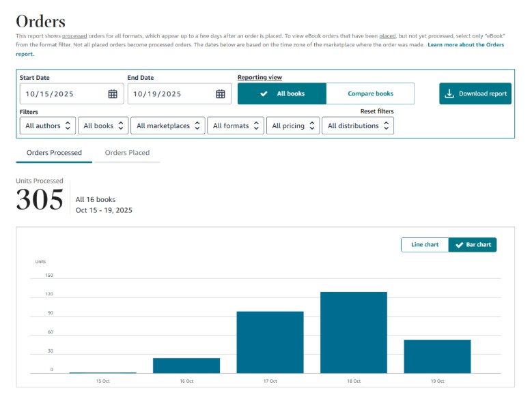Viewport: 532px width, 397px height.
Task: Open the All books filter dropdown
Action: pos(103,126)
